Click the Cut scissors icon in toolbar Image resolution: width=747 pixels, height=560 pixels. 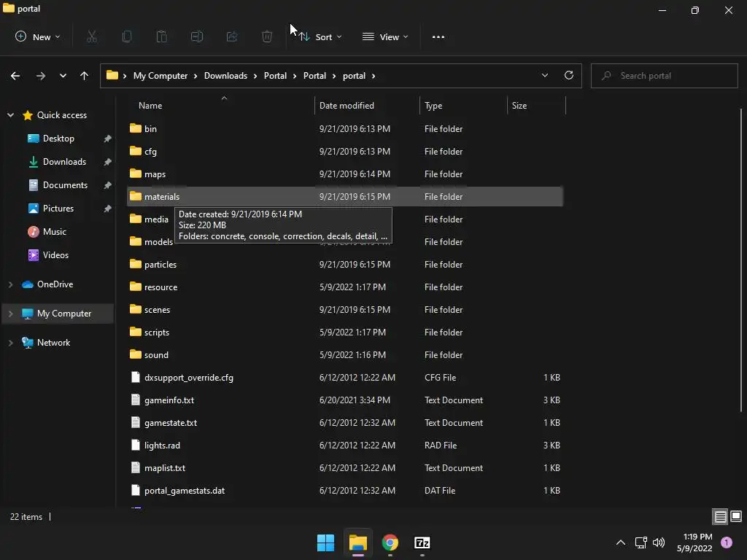coord(92,36)
